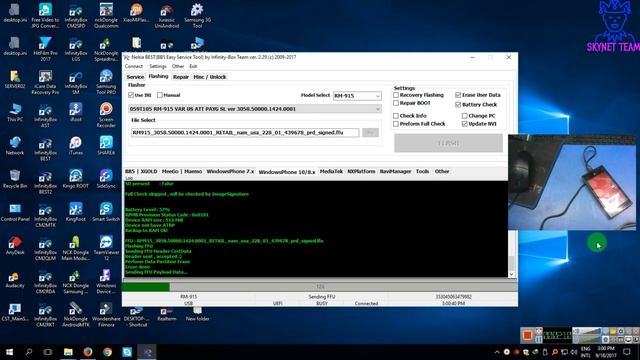
Task: Launch HitFilm Pro 2017 shortcut
Action: (45, 49)
